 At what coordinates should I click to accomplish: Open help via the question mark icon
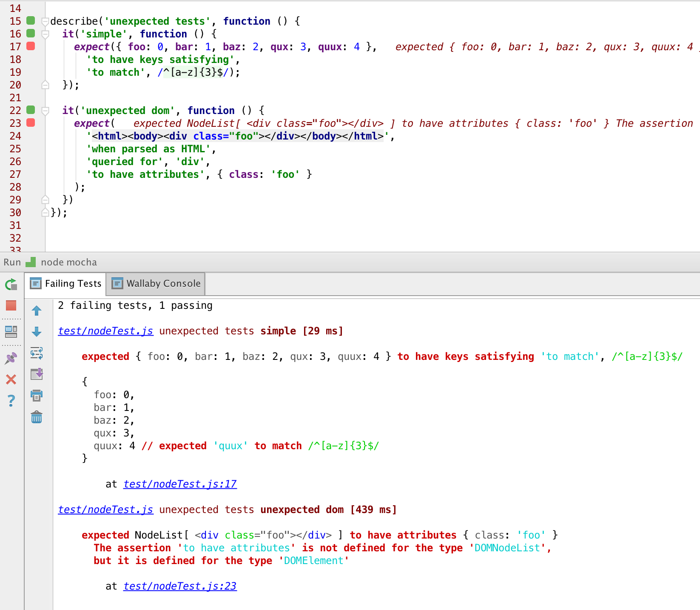11,400
